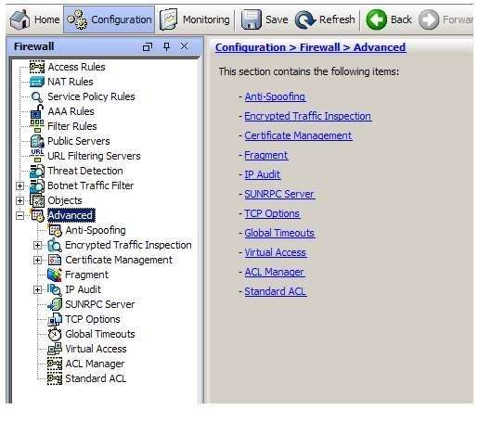Expand the Objects tree node
The image size is (504, 422).
19,200
